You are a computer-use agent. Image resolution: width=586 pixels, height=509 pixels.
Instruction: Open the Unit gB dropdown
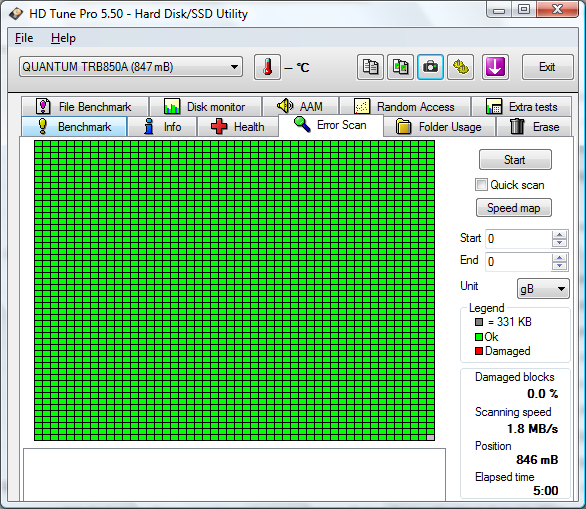(543, 289)
